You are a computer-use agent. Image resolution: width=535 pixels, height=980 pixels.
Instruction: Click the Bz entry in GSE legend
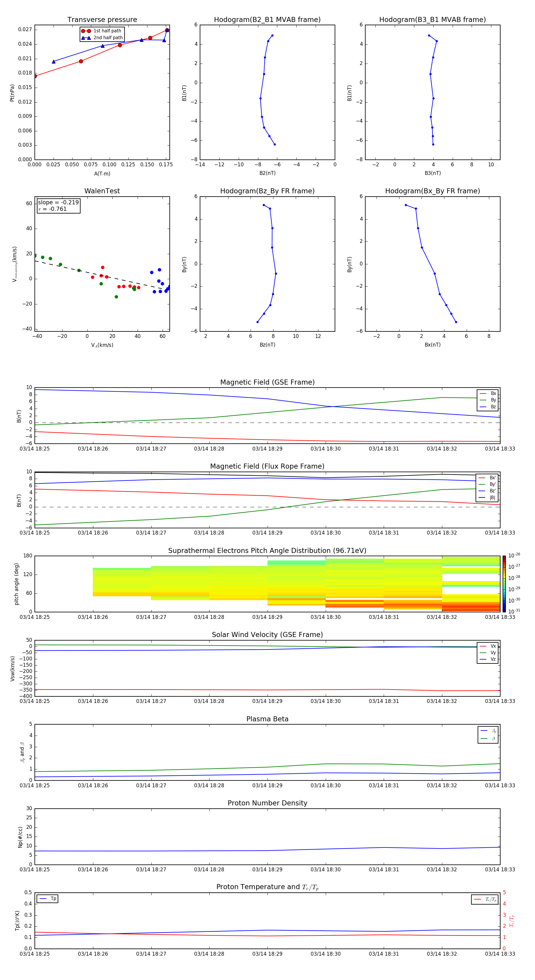point(488,407)
